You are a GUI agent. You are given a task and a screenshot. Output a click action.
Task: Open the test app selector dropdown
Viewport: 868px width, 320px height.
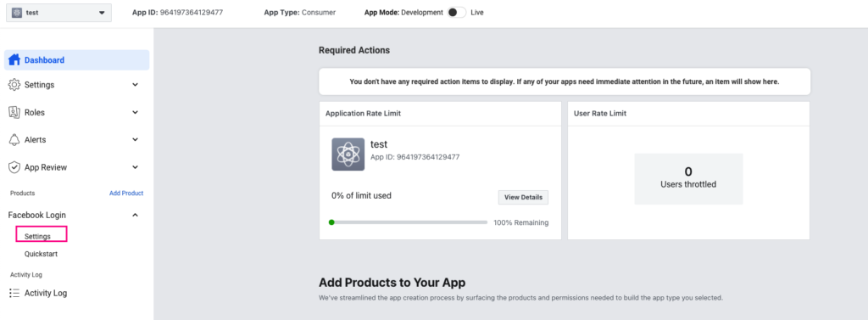[58, 13]
